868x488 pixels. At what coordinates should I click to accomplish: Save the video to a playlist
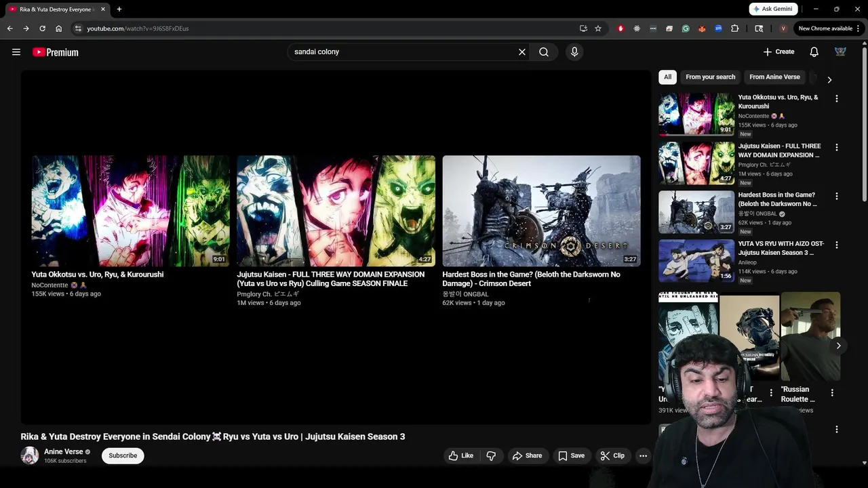(571, 455)
